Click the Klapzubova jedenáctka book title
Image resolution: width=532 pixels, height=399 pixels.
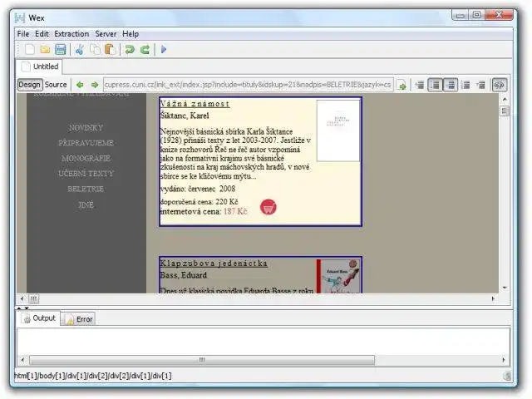[214, 264]
